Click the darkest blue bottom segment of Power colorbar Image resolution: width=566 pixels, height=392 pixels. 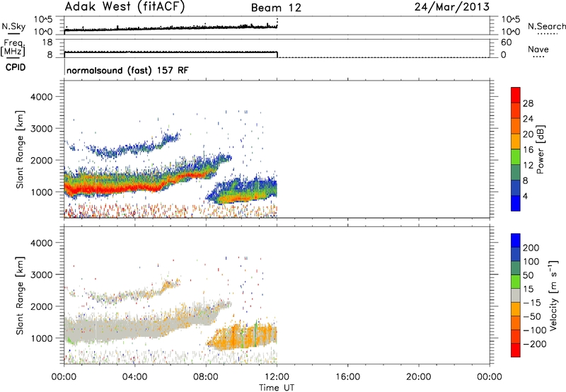tap(516, 203)
